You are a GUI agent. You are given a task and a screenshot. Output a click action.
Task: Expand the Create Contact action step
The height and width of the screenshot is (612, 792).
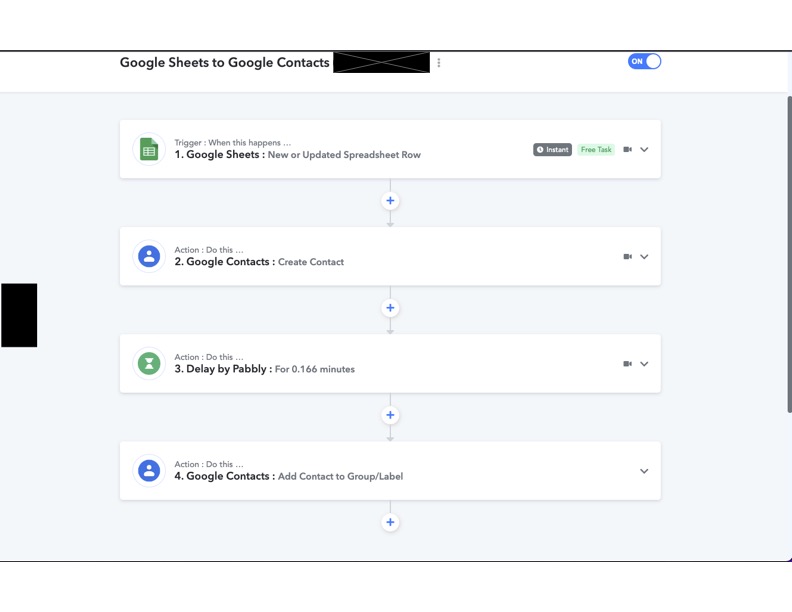pyautogui.click(x=644, y=257)
